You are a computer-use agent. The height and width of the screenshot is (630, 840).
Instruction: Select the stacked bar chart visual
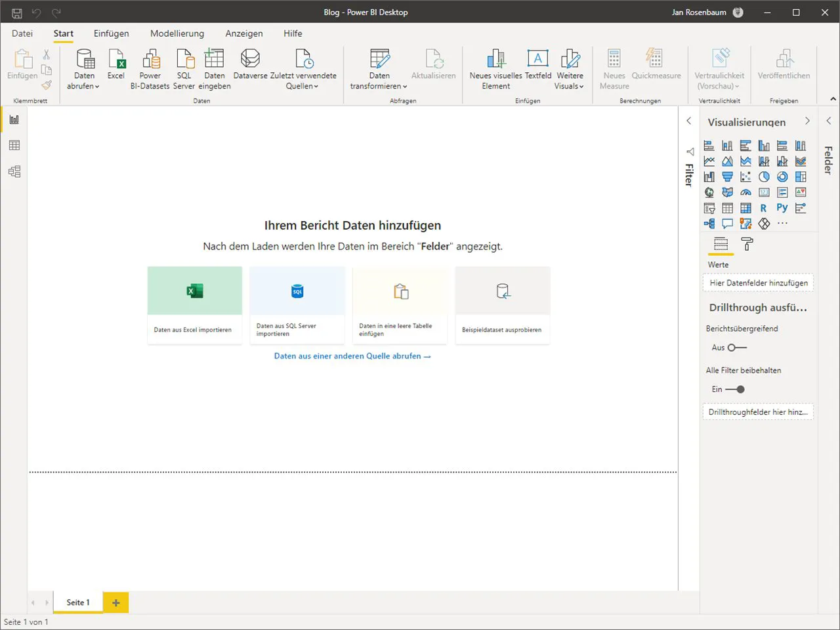[709, 146]
